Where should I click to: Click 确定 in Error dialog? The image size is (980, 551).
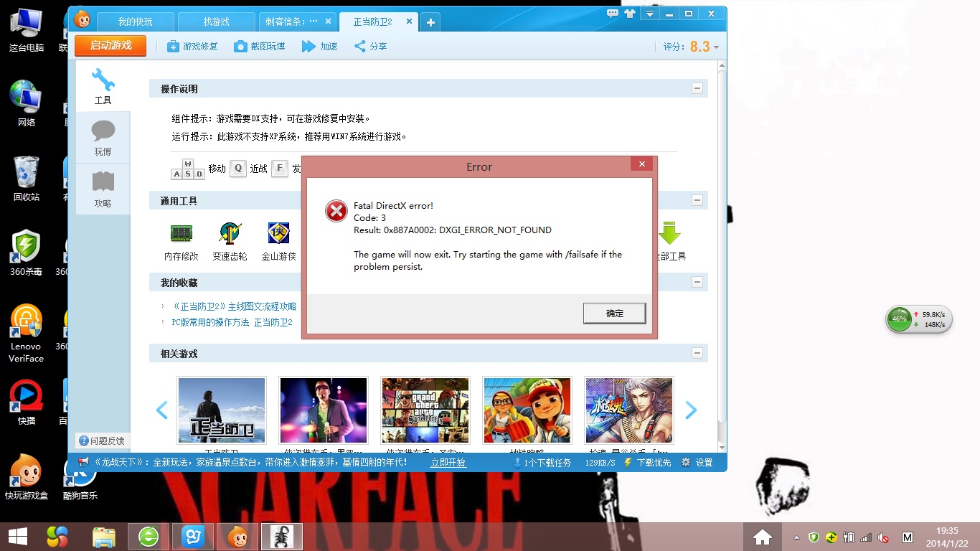pos(615,314)
